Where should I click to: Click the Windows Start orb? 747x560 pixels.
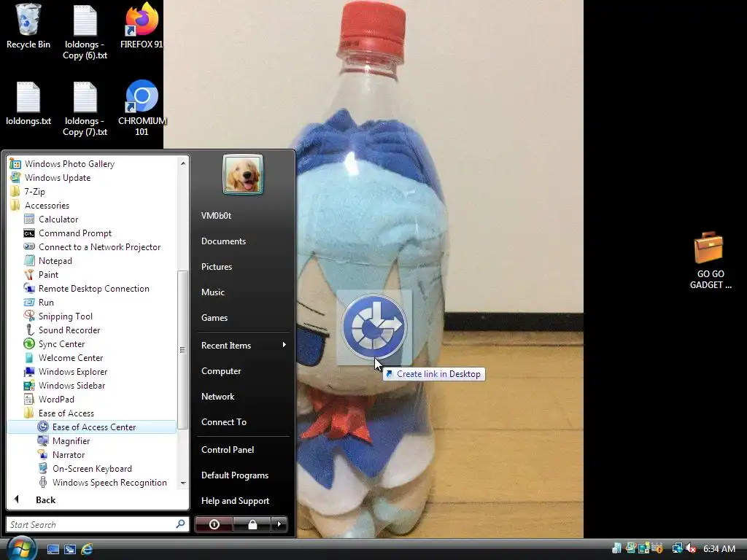click(x=20, y=548)
